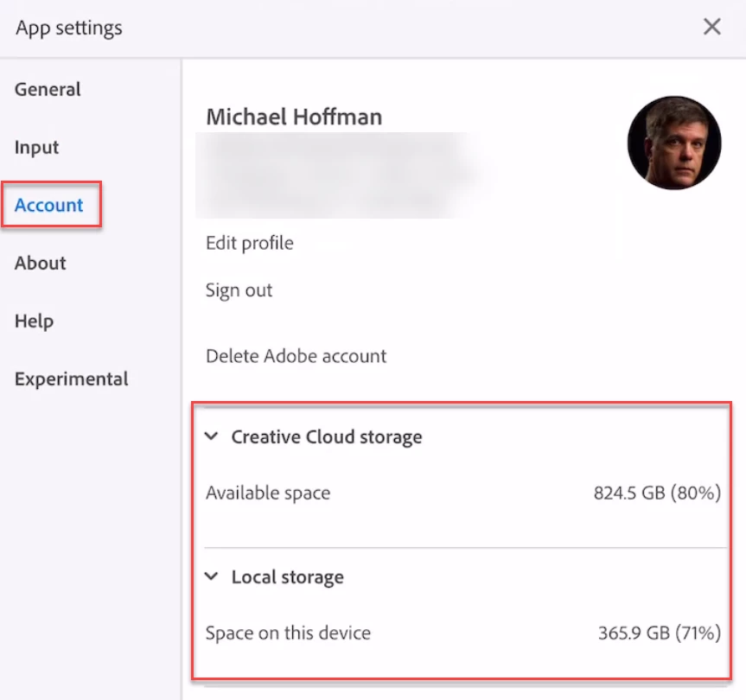
Task: Collapse Creative Cloud storage chevron
Action: point(211,436)
